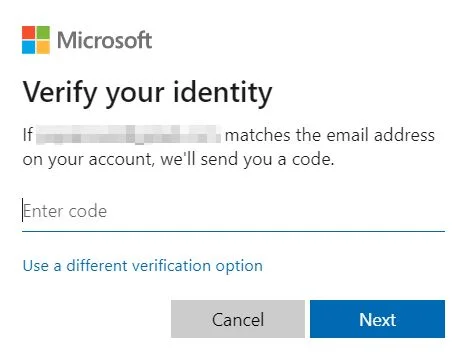Click the word "identity" in heading
Screen dimensions: 467x362
click(x=223, y=93)
